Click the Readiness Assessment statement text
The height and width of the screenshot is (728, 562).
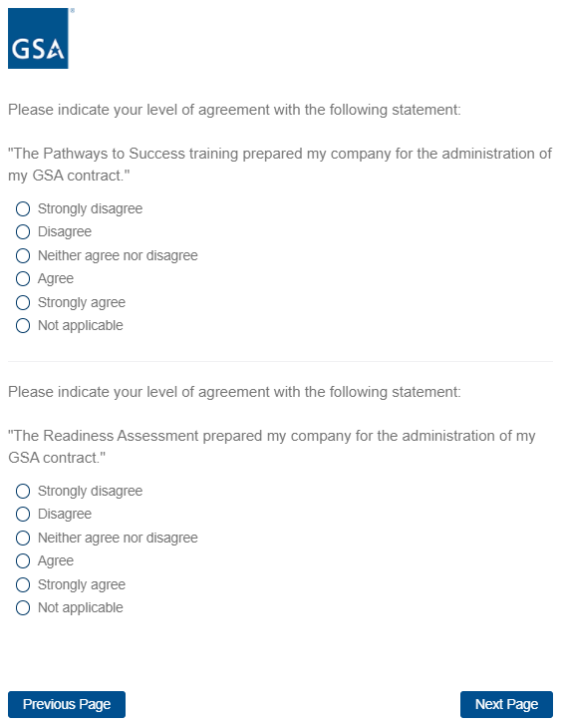[x=272, y=447]
